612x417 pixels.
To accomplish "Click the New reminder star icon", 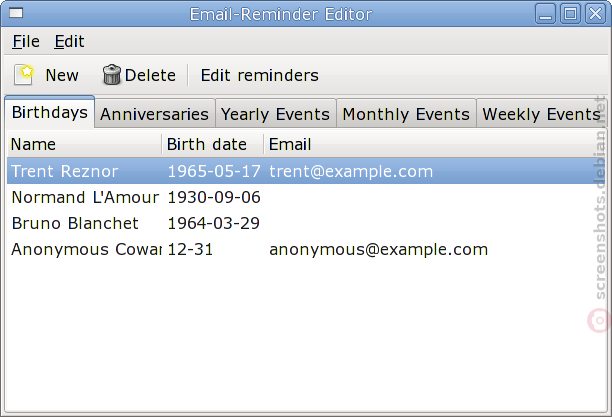I will [x=24, y=74].
